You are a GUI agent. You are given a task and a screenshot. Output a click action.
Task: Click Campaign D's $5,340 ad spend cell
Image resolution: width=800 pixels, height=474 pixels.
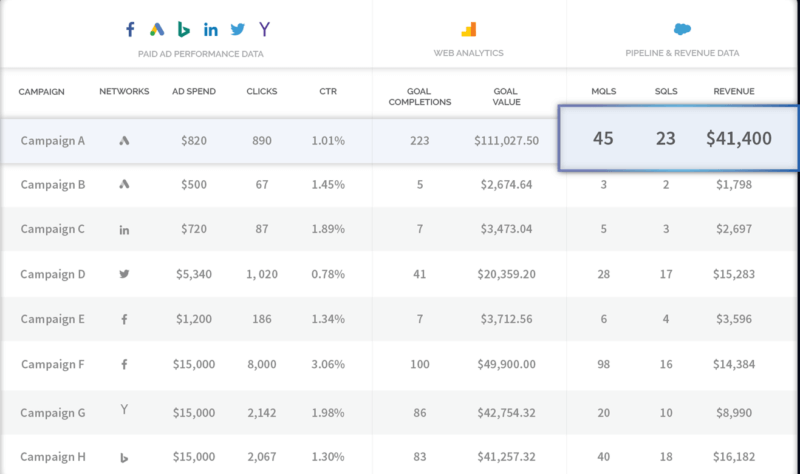point(190,274)
